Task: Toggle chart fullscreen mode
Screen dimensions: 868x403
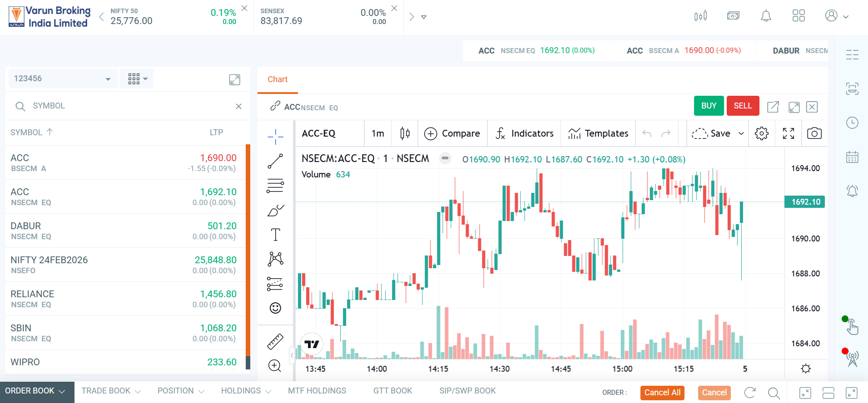Action: click(x=789, y=133)
